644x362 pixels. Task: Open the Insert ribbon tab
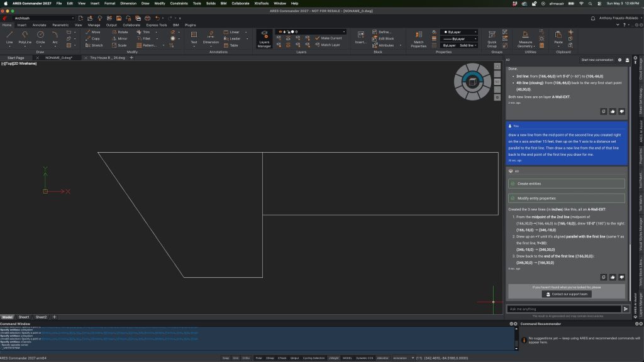click(22, 25)
